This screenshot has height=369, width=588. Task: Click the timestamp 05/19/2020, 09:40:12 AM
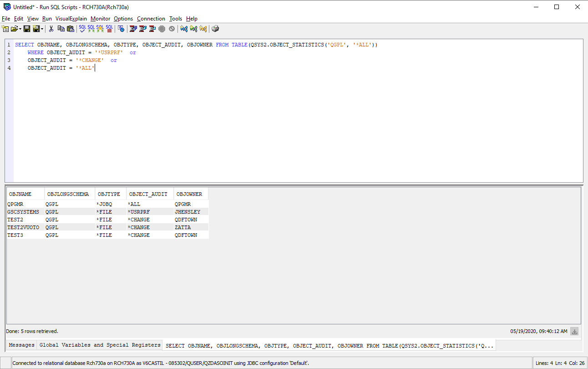pyautogui.click(x=538, y=331)
